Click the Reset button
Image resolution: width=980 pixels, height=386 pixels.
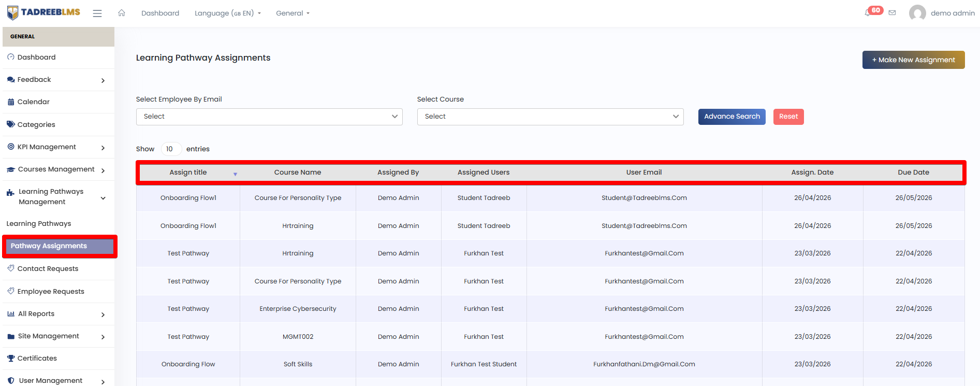click(788, 117)
